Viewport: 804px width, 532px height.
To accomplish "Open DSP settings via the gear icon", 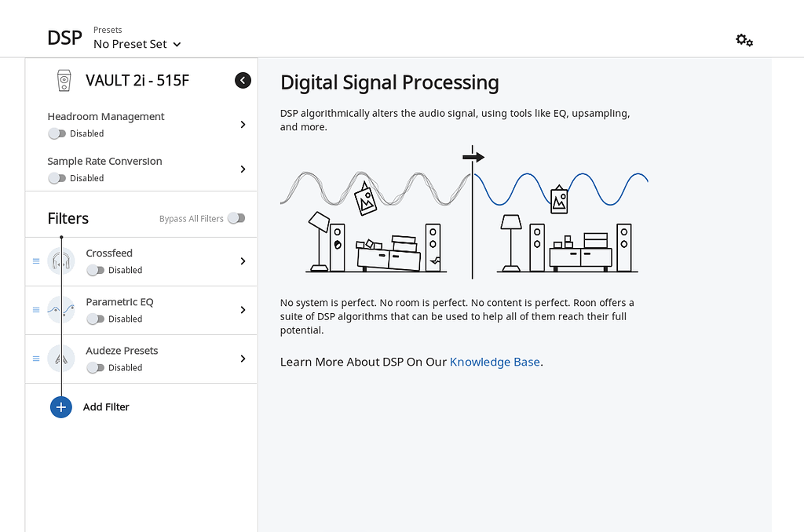I will [744, 39].
